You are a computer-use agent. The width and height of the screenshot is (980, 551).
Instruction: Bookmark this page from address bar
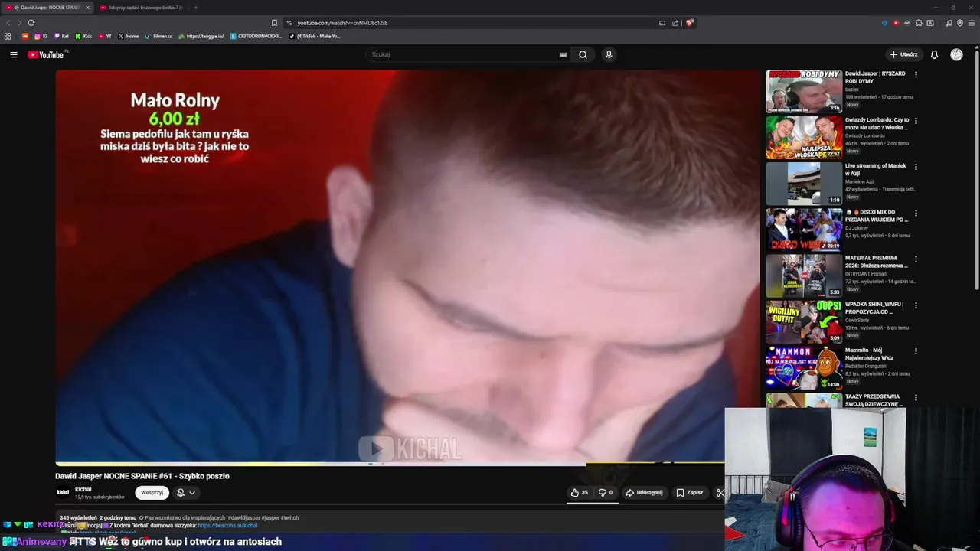point(274,23)
